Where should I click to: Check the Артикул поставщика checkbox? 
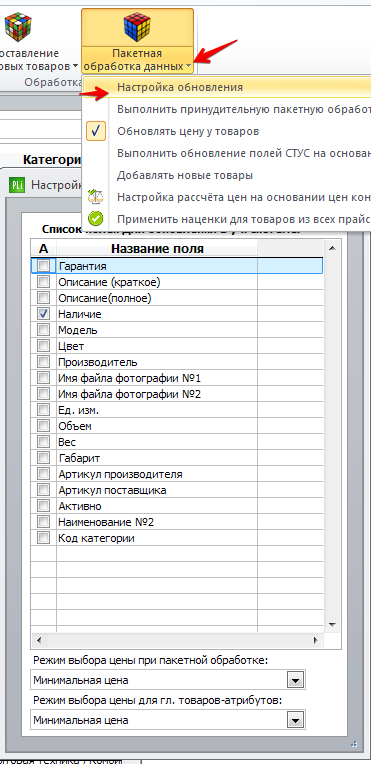point(44,490)
